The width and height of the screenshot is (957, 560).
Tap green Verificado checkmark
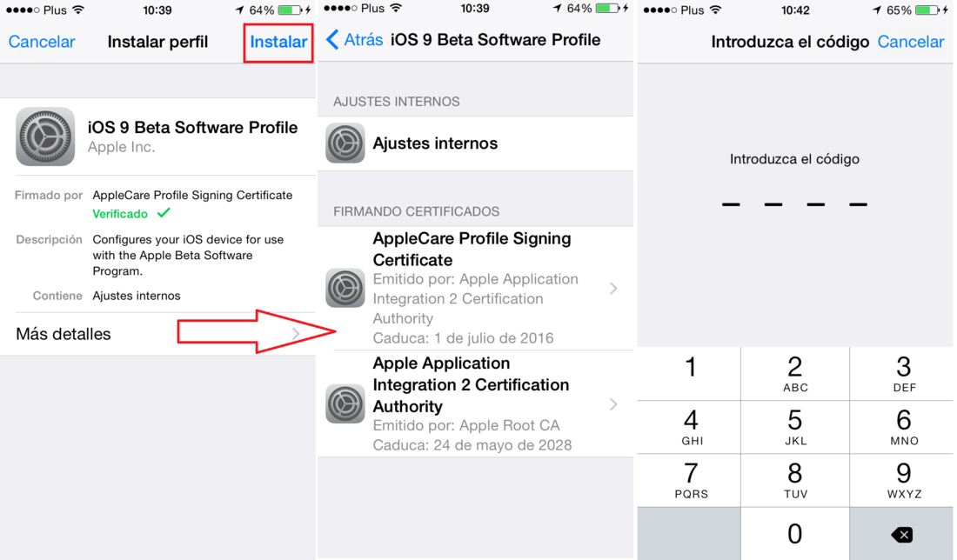[164, 213]
